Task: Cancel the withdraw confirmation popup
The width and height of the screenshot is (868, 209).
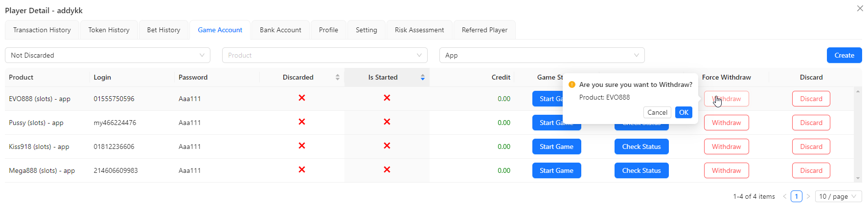Action: click(x=657, y=112)
